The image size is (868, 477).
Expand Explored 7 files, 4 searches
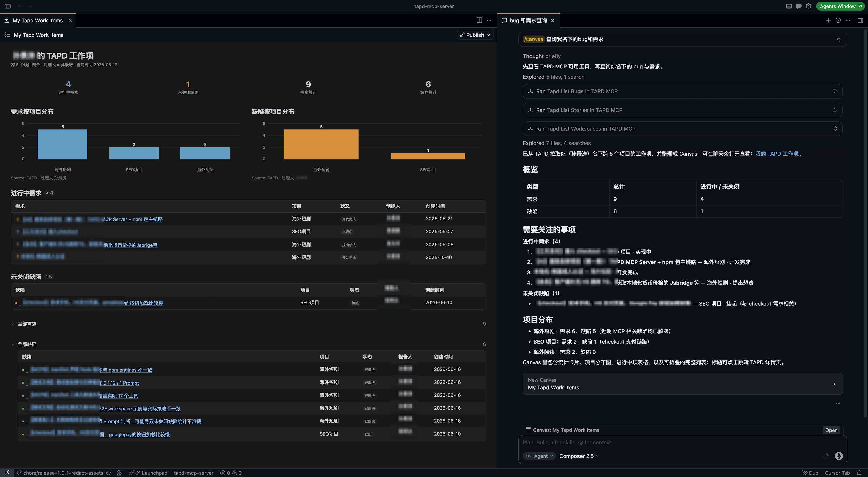556,143
